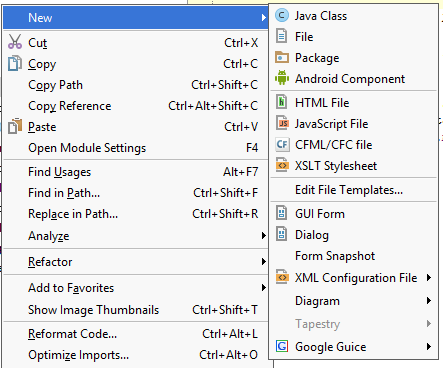Select Find Usages menu item
This screenshot has width=443, height=368.
point(136,172)
